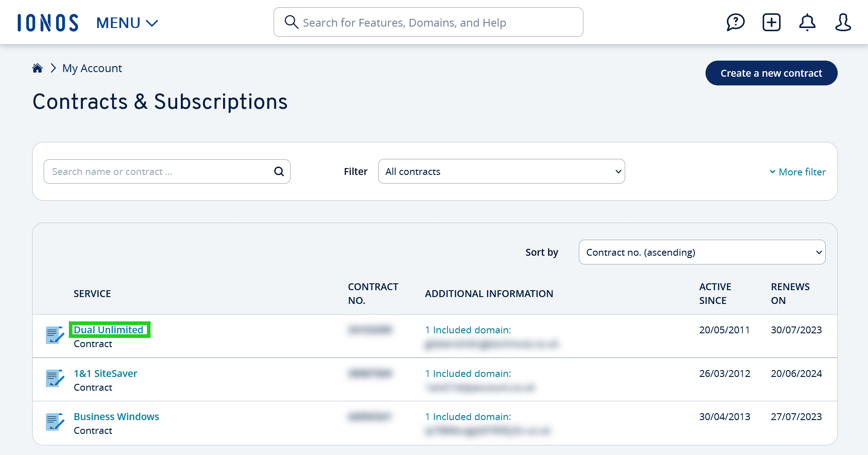The image size is (868, 455).
Task: Click the contract search magnifier icon
Action: click(279, 172)
